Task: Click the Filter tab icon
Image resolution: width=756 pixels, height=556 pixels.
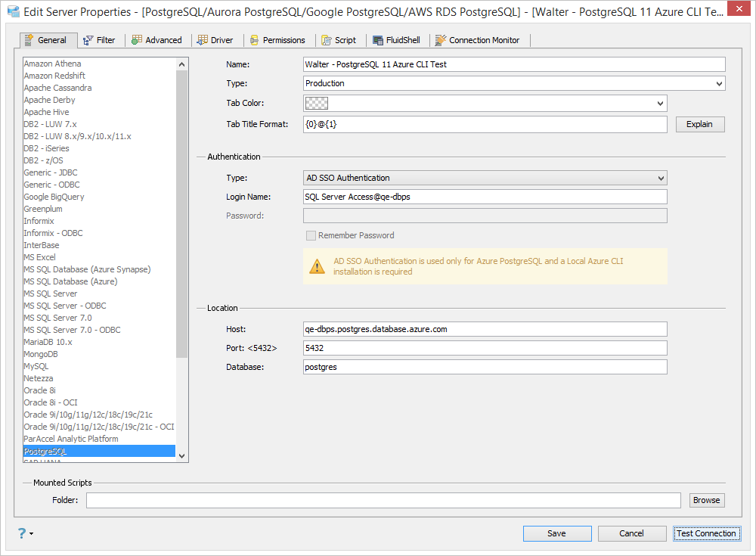Action: pyautogui.click(x=88, y=40)
